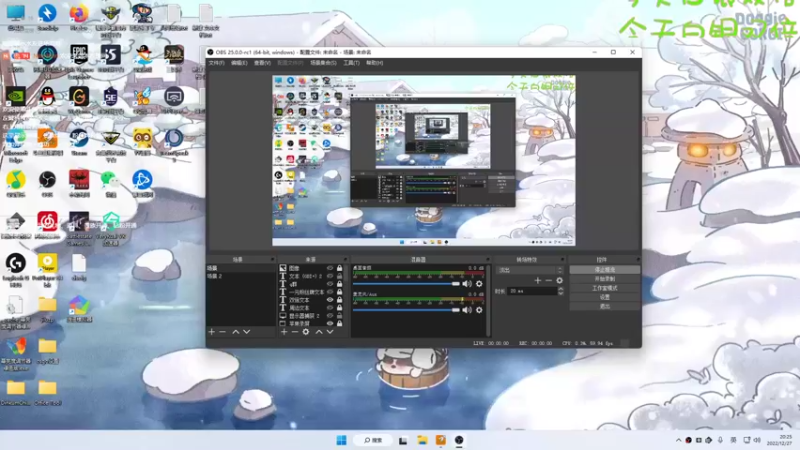Open 设置 (Settings) from the Controls dock
The width and height of the screenshot is (800, 450).
pos(605,297)
